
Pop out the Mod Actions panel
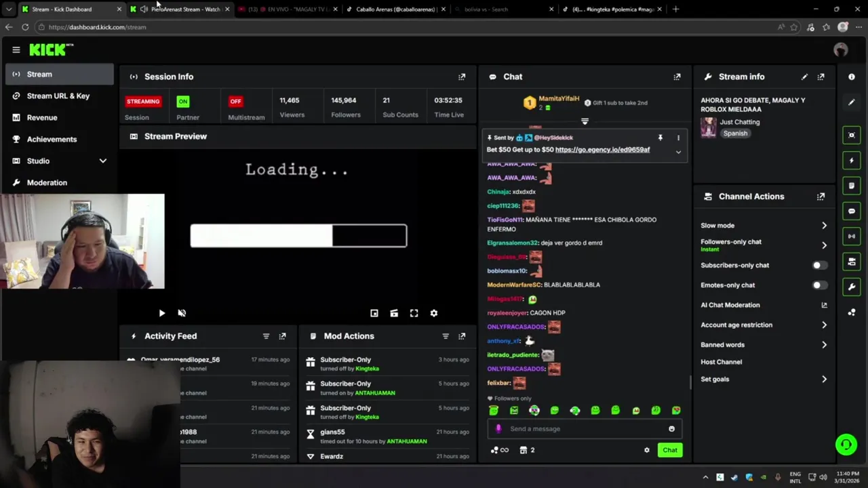point(462,336)
